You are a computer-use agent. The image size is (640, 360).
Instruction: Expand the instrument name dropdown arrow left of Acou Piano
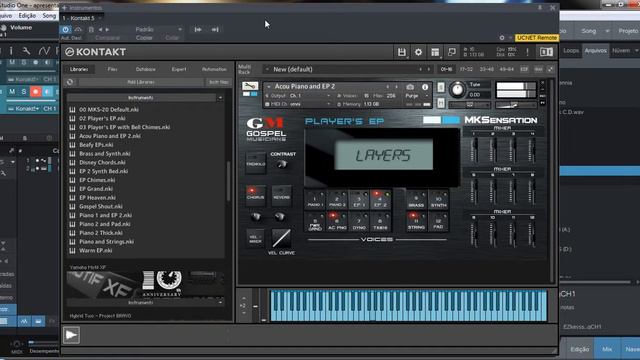(x=269, y=87)
